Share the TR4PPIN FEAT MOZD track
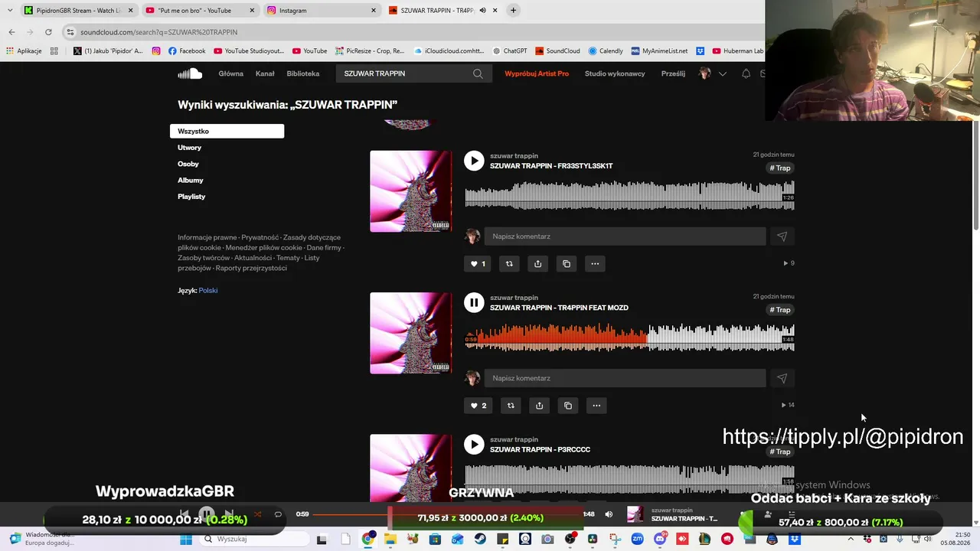The width and height of the screenshot is (980, 551). (540, 406)
